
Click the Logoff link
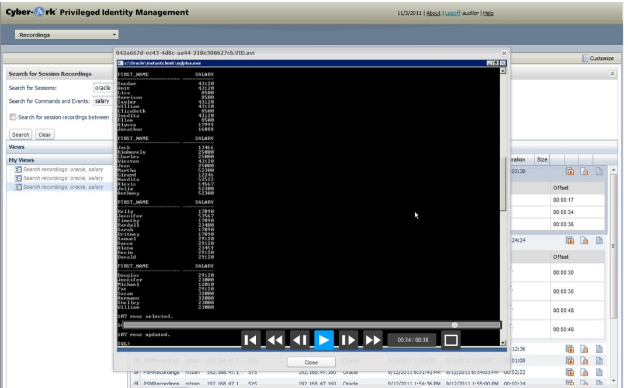453,13
